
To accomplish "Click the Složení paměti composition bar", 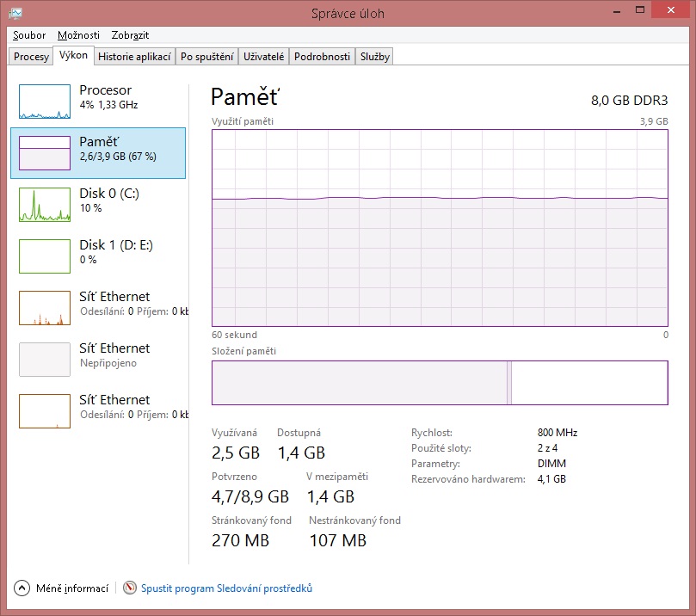I will coord(440,383).
